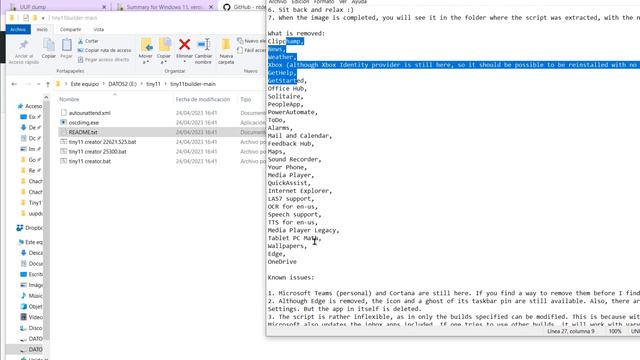Open the Ver menu in Notepad

(x=343, y=2)
